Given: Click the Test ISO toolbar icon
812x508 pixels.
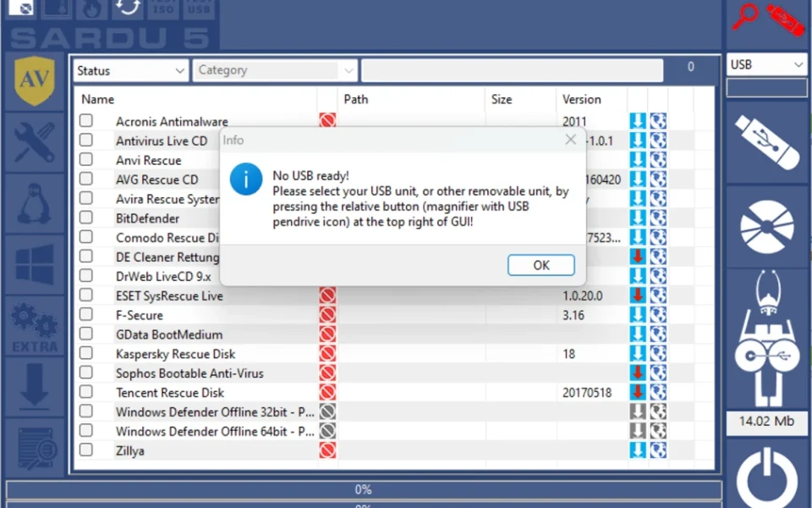Looking at the screenshot, I should pos(163,8).
